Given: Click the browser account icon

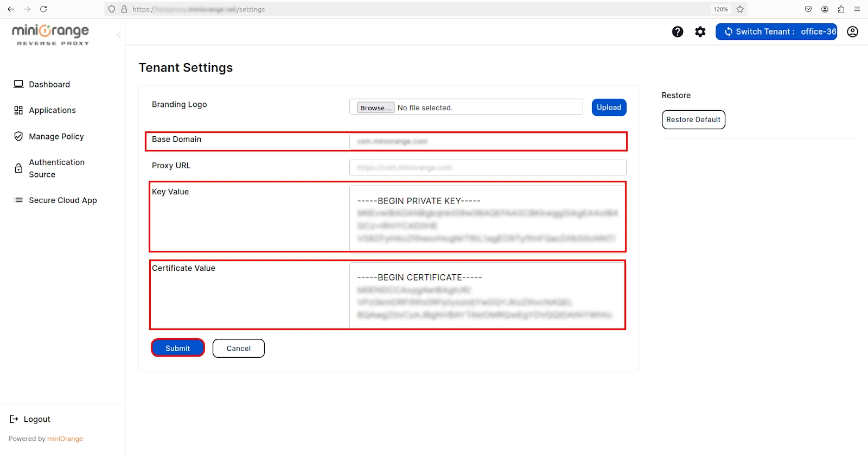Looking at the screenshot, I should (x=825, y=9).
